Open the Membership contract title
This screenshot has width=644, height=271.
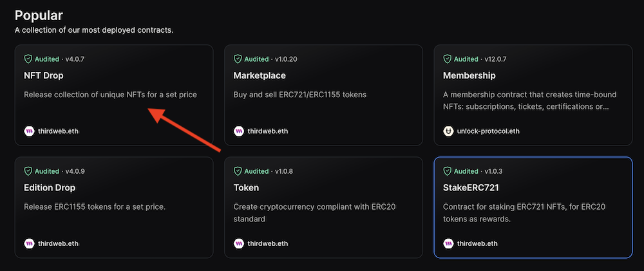pos(469,75)
